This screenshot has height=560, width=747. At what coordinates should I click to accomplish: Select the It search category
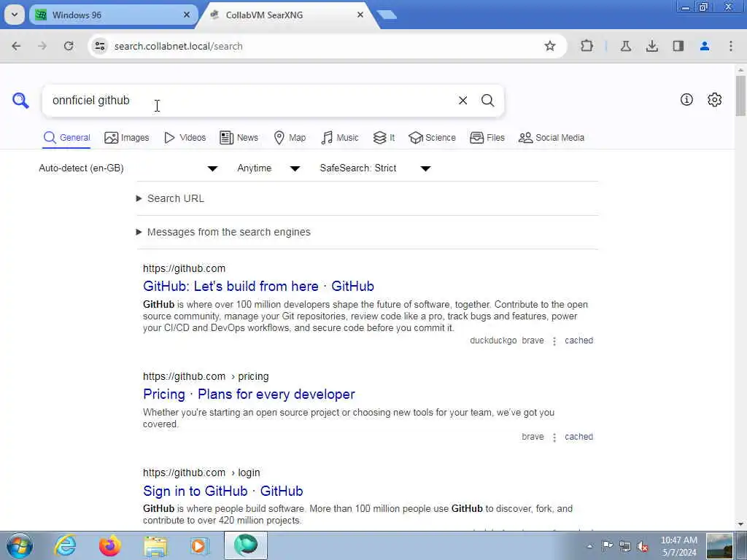click(384, 138)
